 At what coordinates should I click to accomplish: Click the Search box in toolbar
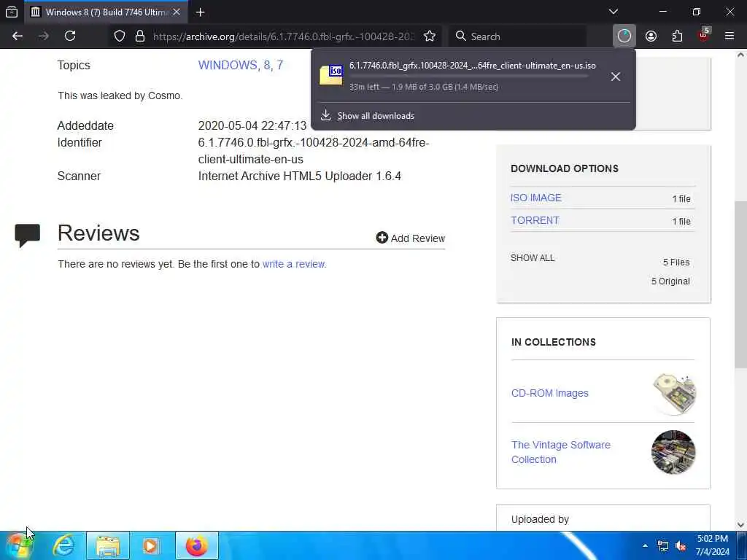pyautogui.click(x=517, y=36)
